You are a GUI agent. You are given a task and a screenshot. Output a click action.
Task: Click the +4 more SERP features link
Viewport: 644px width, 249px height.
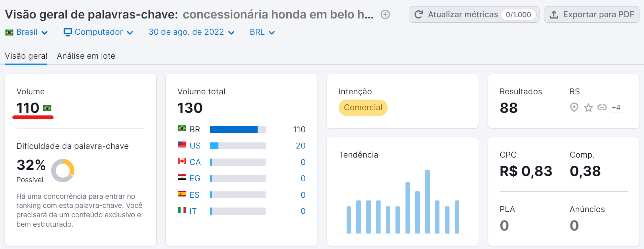click(616, 108)
